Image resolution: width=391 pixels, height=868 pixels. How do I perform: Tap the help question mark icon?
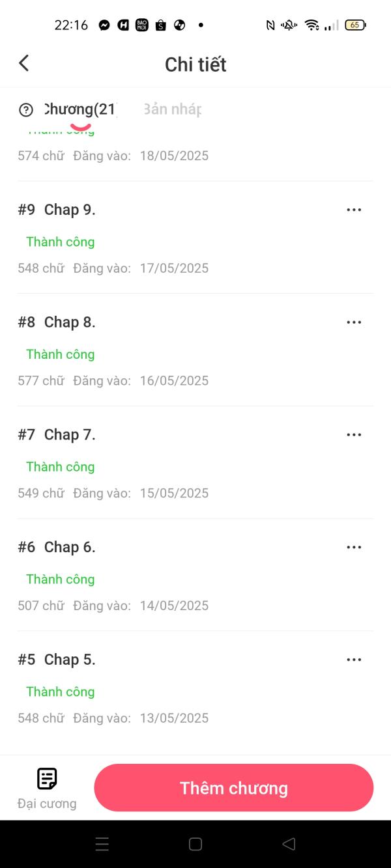[26, 110]
